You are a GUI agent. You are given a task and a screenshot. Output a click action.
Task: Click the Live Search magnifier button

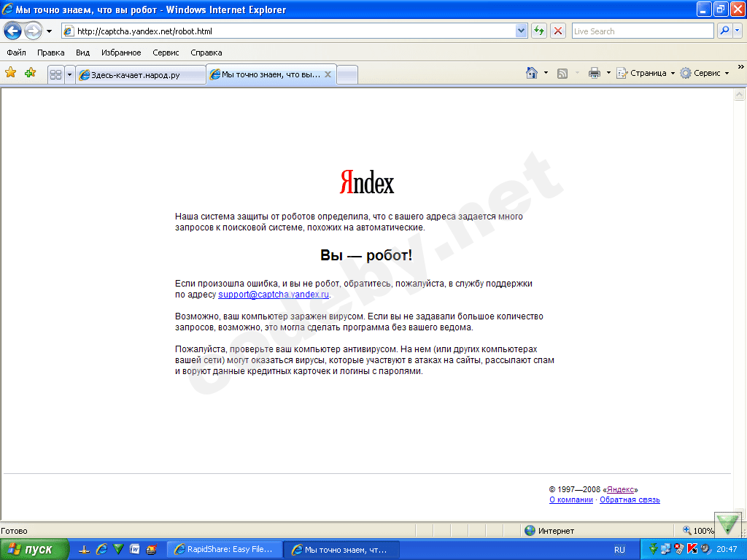click(x=724, y=31)
